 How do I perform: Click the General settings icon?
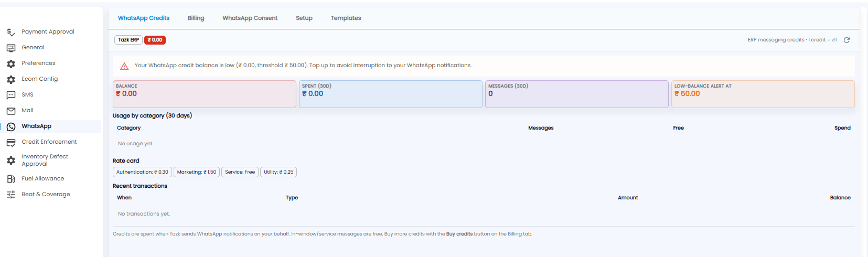[11, 48]
